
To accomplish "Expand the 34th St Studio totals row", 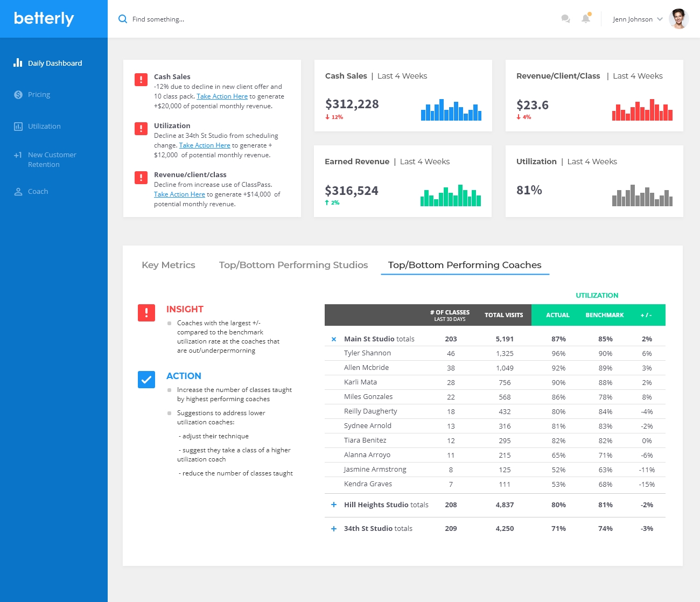I will pyautogui.click(x=334, y=529).
